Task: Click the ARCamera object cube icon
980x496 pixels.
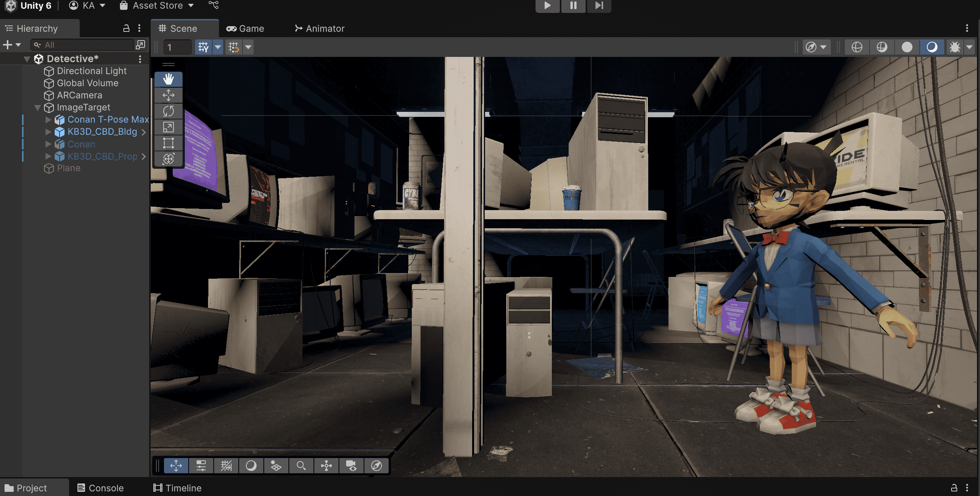Action: [x=49, y=96]
